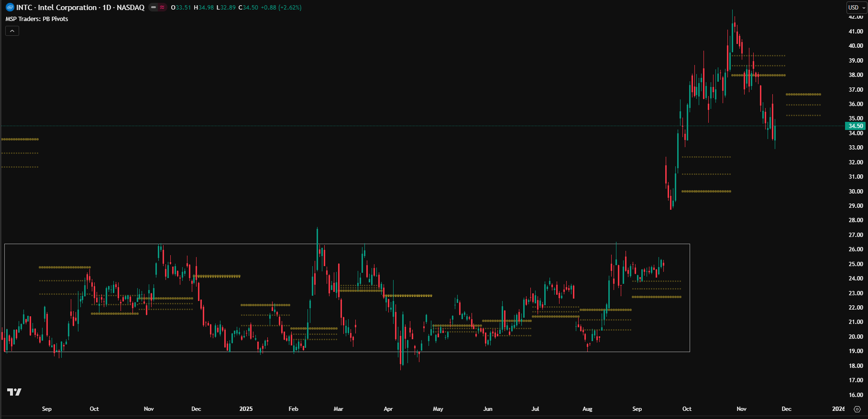The image size is (868, 419).
Task: Click the 2025 label on time axis
Action: (x=246, y=409)
